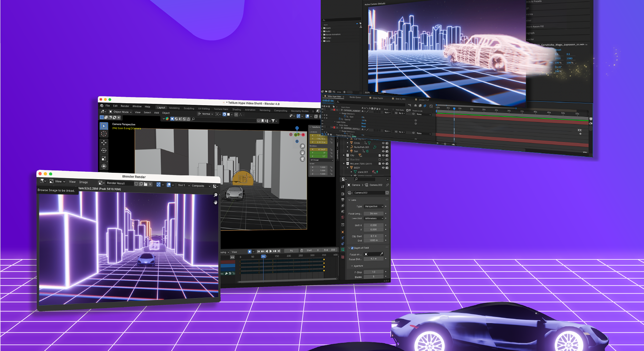Click the Clip Start 0.1 m field
This screenshot has width=644, height=351.
[x=374, y=236]
